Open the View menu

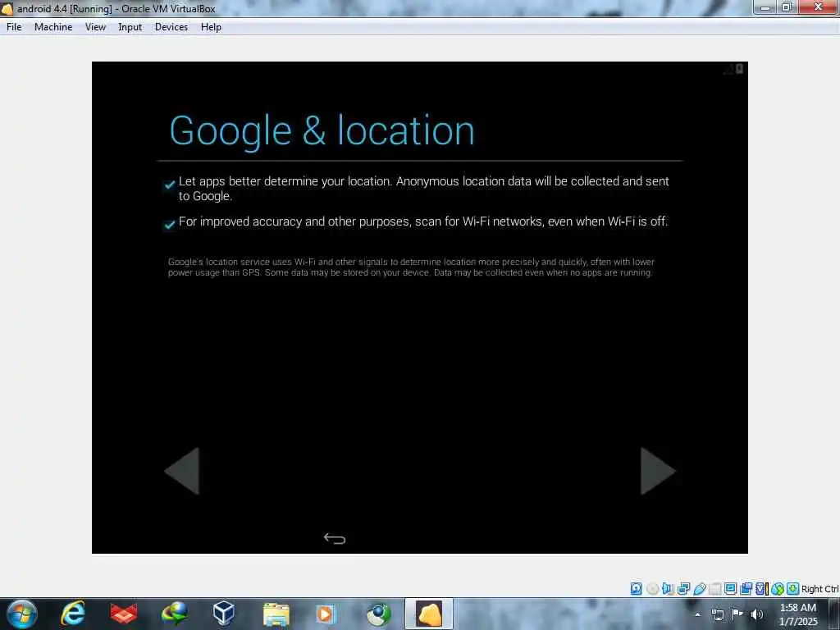pyautogui.click(x=95, y=27)
